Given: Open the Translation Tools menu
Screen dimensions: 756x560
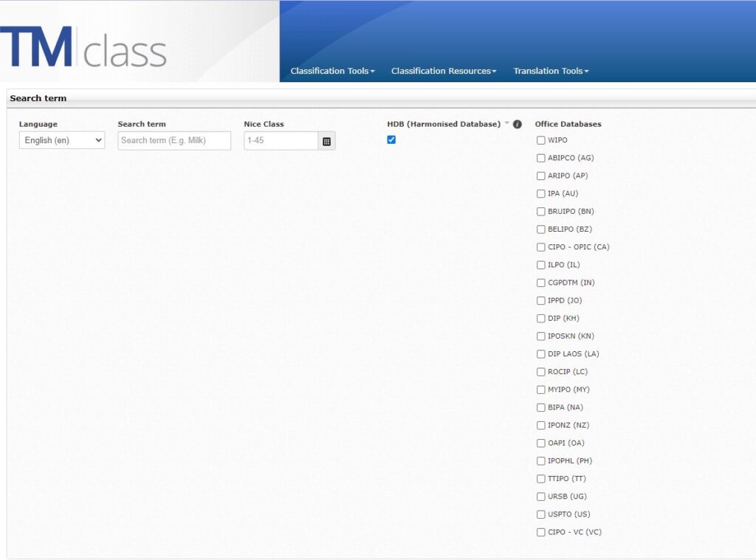Looking at the screenshot, I should tap(551, 71).
